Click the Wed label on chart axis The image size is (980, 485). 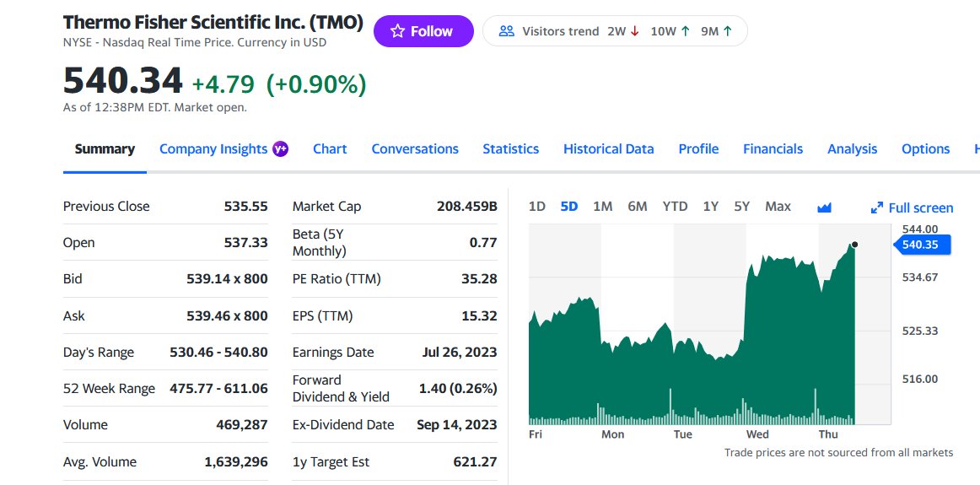(x=757, y=434)
